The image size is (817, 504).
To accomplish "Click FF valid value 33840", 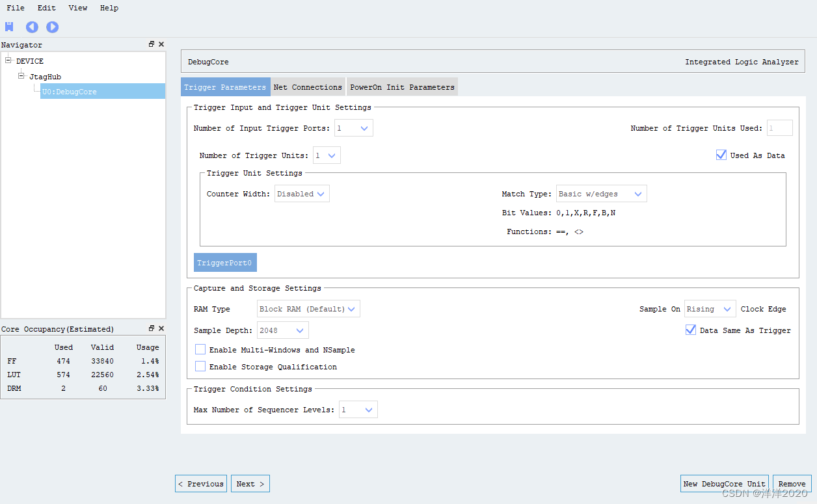I will point(102,361).
